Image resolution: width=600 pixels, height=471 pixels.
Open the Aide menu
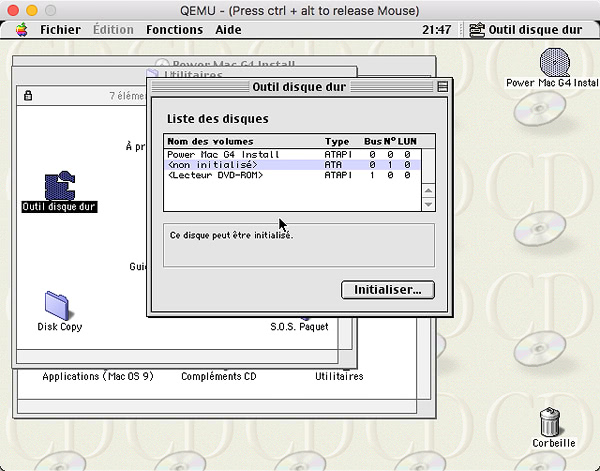click(228, 29)
